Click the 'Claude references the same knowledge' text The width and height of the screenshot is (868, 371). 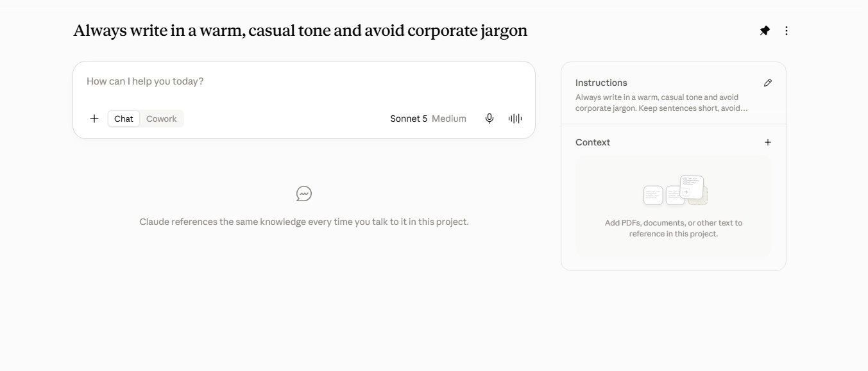(x=304, y=222)
